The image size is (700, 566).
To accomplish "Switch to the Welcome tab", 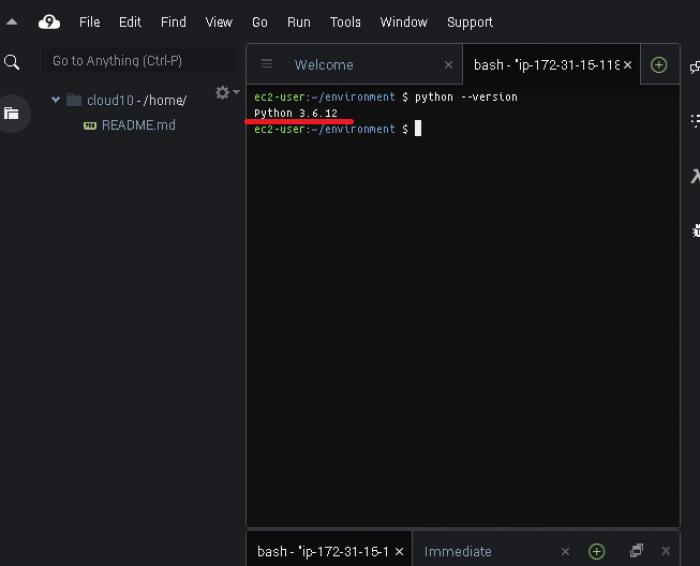I will pyautogui.click(x=323, y=65).
